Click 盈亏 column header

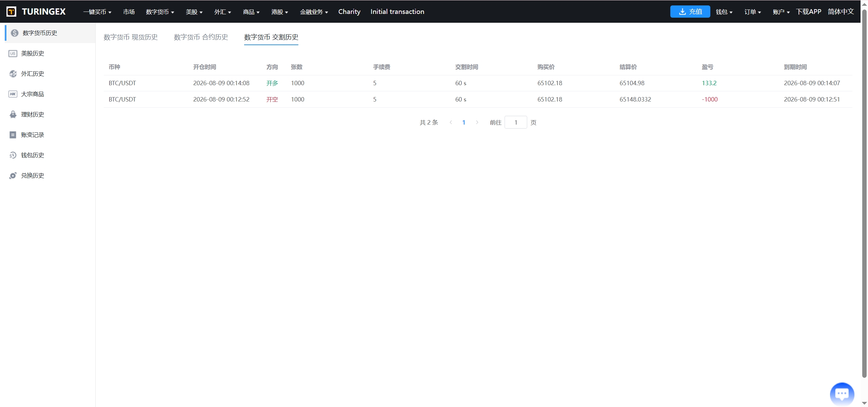pyautogui.click(x=707, y=67)
